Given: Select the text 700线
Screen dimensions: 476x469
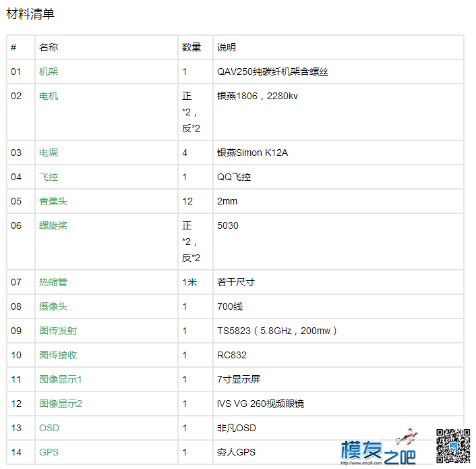Looking at the screenshot, I should [x=230, y=306].
